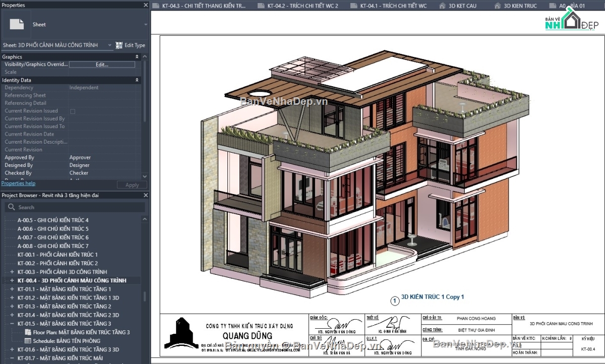Viewport: 605px width, 364px height.
Task: Toggle the Current Revision Issued checkbox
Action: point(73,111)
